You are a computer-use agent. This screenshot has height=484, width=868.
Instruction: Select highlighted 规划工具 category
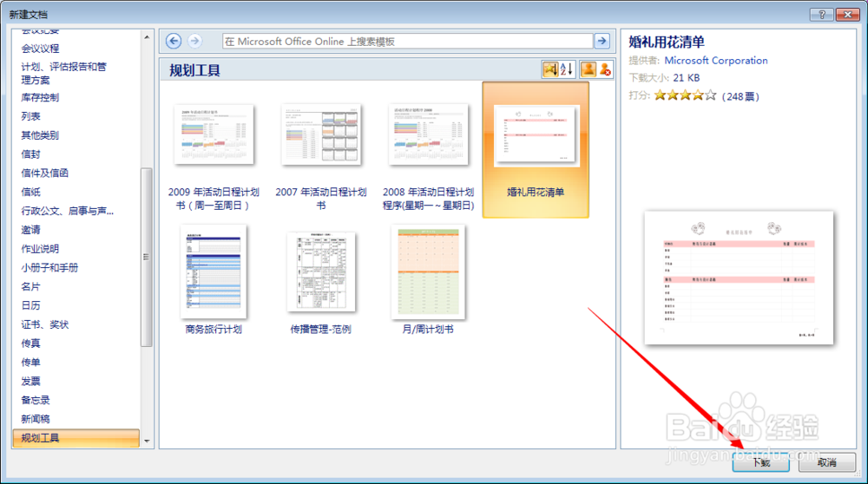[x=76, y=438]
